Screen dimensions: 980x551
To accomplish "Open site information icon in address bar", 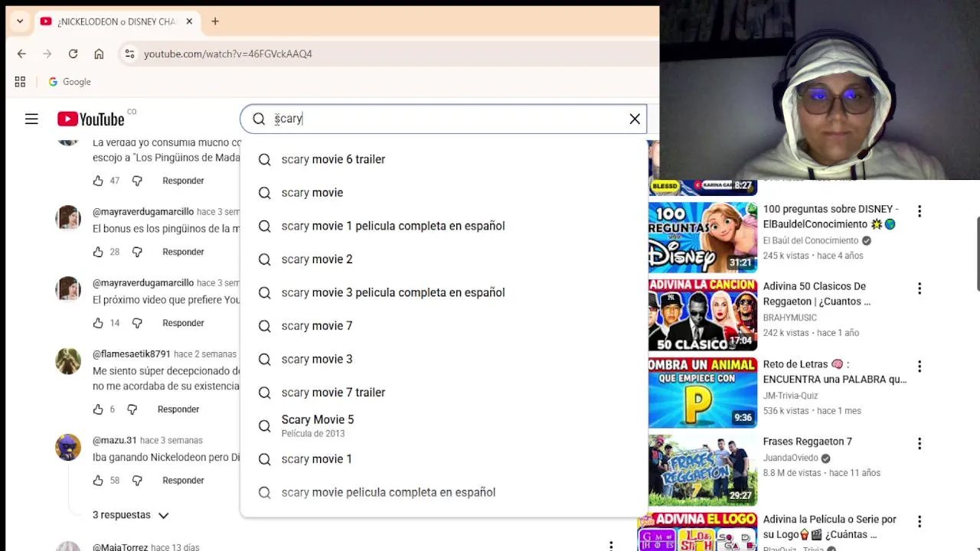I will click(x=129, y=54).
